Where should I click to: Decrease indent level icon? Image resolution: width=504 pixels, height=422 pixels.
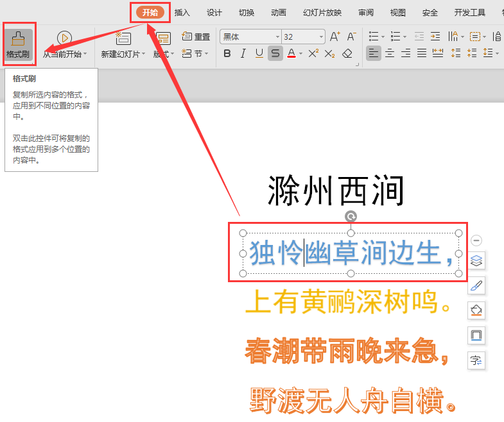tap(419, 37)
